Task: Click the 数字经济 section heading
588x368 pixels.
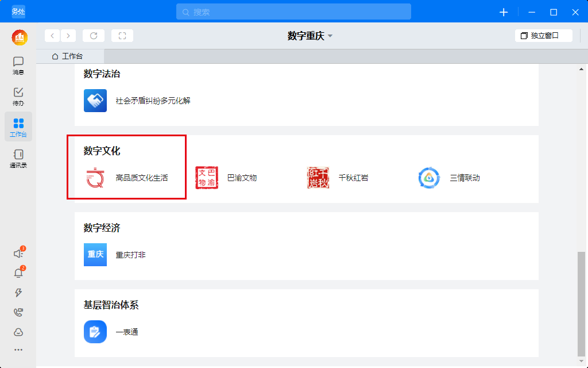Action: tap(102, 228)
